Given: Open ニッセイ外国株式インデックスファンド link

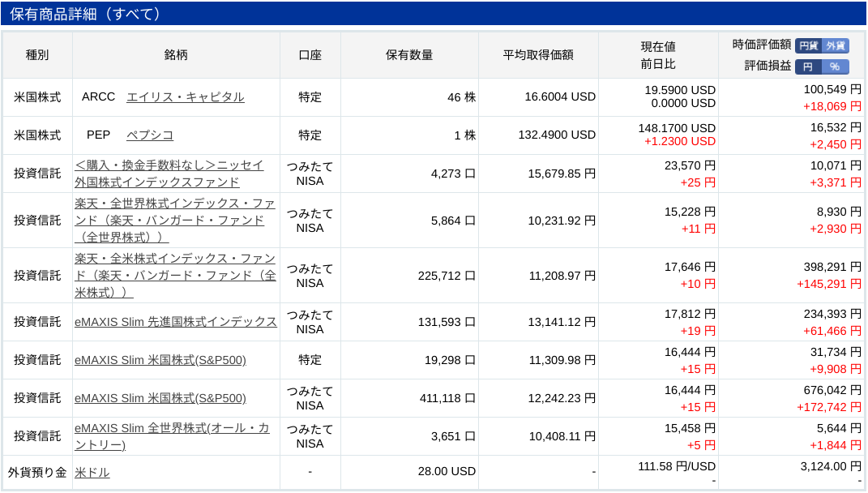Looking at the screenshot, I should pyautogui.click(x=169, y=174).
